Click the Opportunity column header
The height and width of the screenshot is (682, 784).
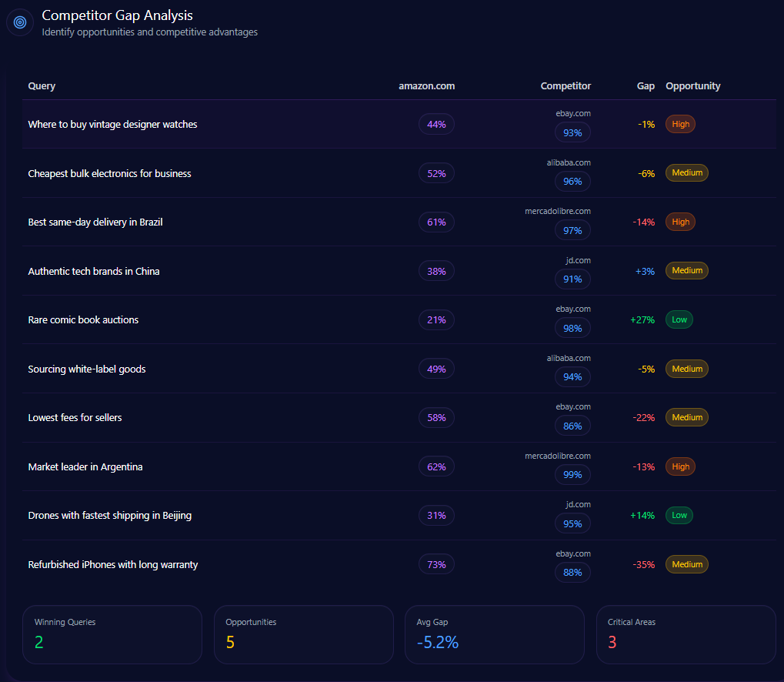[x=692, y=86]
